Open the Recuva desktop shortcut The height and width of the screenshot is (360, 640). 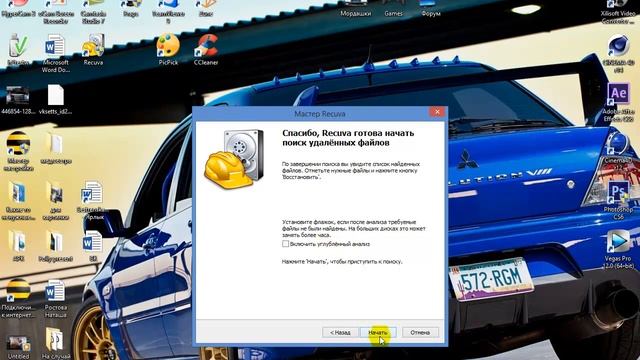point(93,50)
